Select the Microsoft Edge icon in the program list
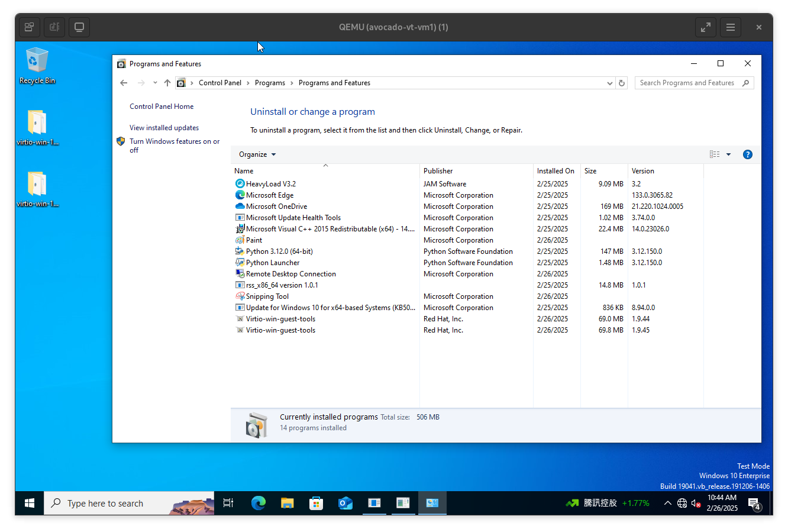 (240, 195)
